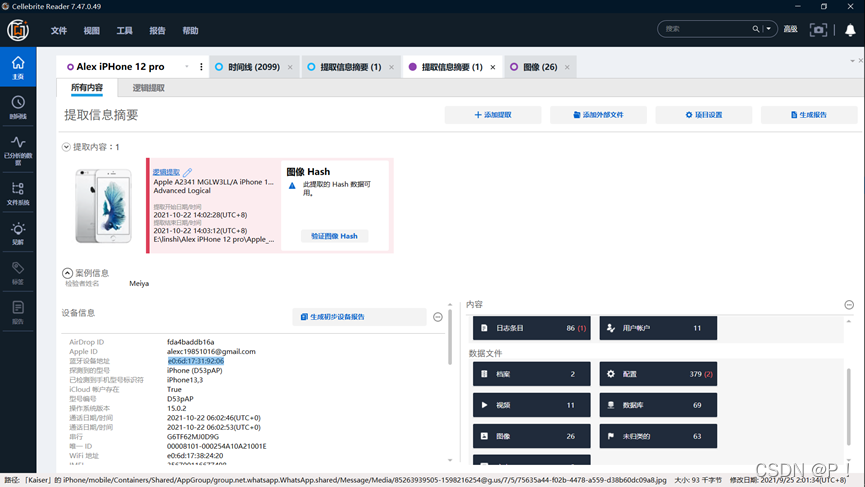Screen dimensions: 865x487
Task: Open the notifications bell
Action: [x=850, y=30]
